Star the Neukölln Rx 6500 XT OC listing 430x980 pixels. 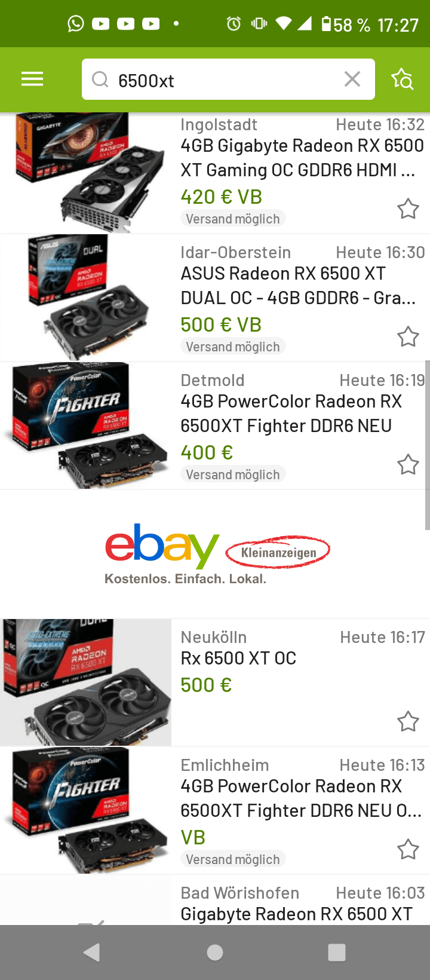408,721
